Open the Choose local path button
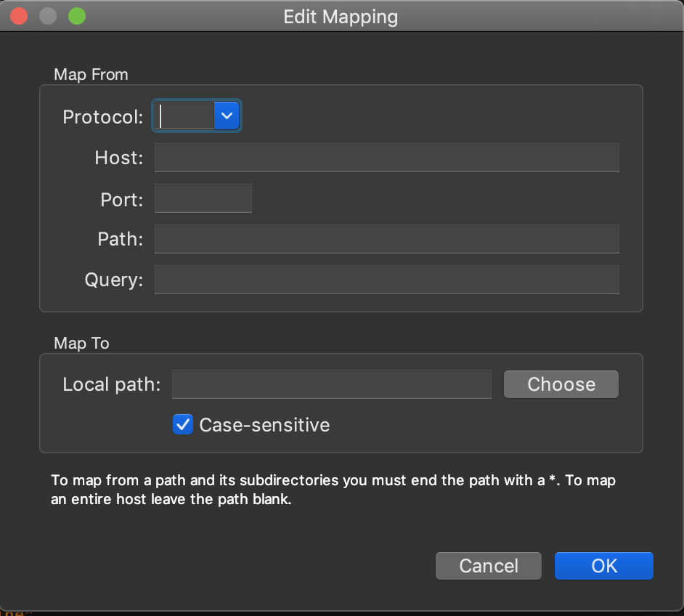 (561, 384)
